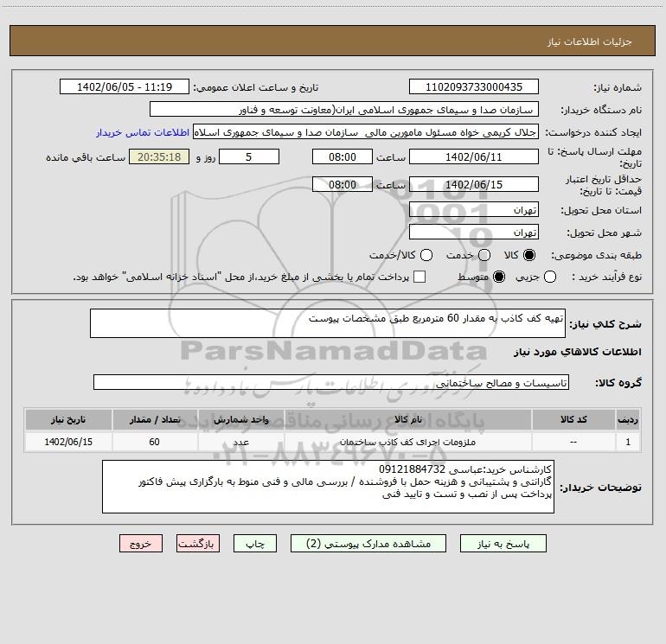Select the 'کالا' radio button

click(529, 255)
